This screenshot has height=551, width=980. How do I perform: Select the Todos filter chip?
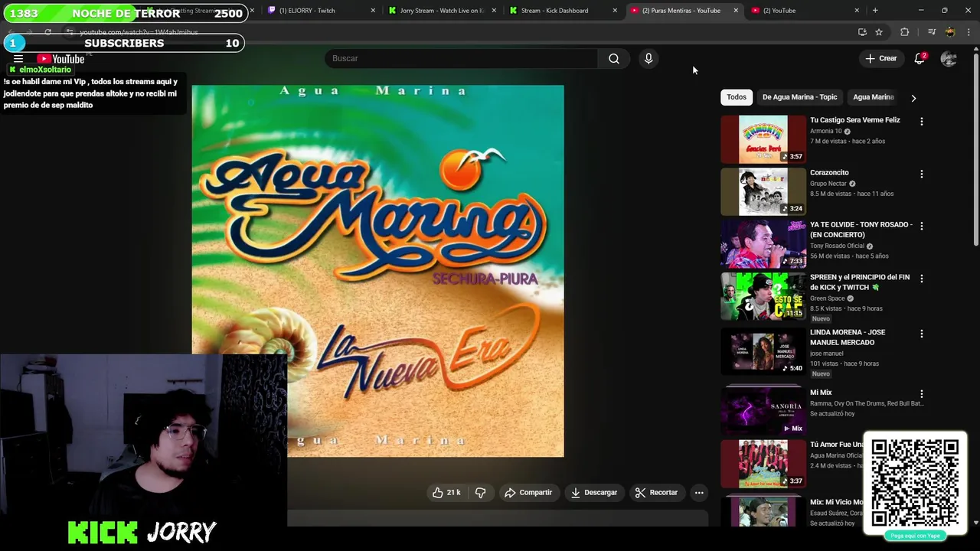737,97
